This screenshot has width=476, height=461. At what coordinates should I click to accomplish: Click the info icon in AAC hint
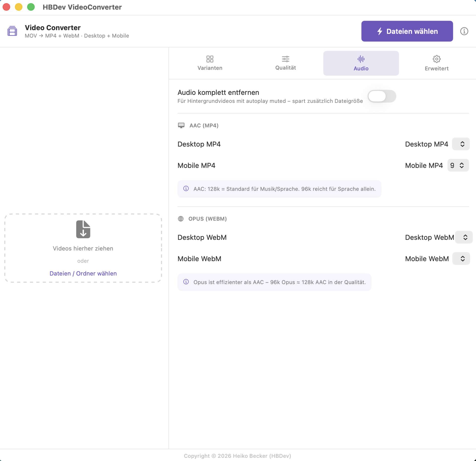[x=186, y=189]
